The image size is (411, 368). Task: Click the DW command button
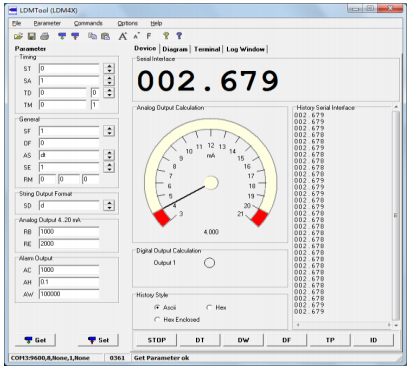coord(243,340)
